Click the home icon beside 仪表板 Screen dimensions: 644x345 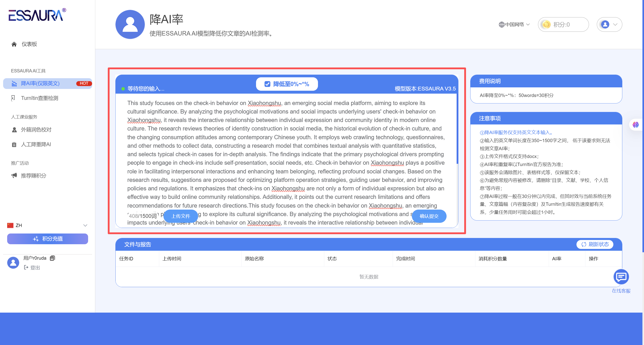point(14,44)
